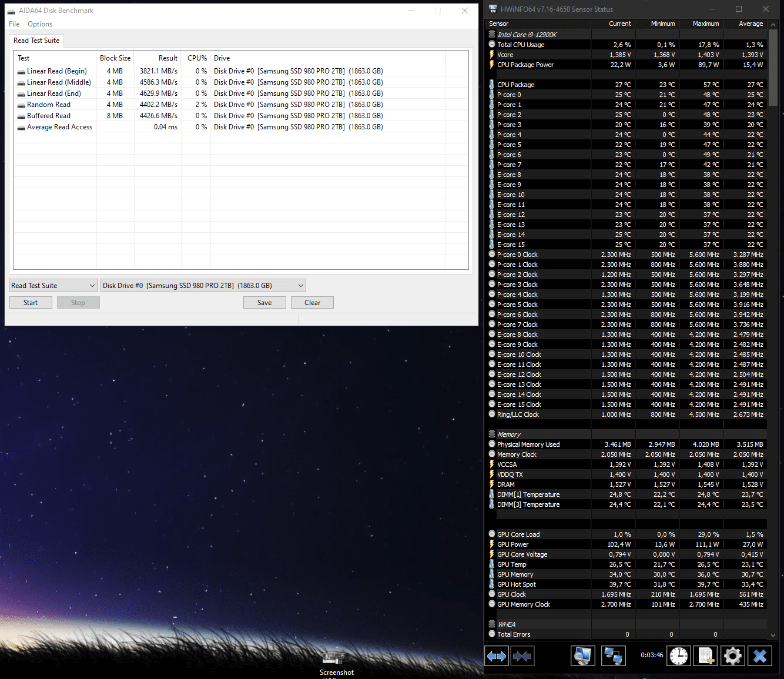Open the HWiNFO remote network computers icon
784x679 pixels.
[613, 655]
